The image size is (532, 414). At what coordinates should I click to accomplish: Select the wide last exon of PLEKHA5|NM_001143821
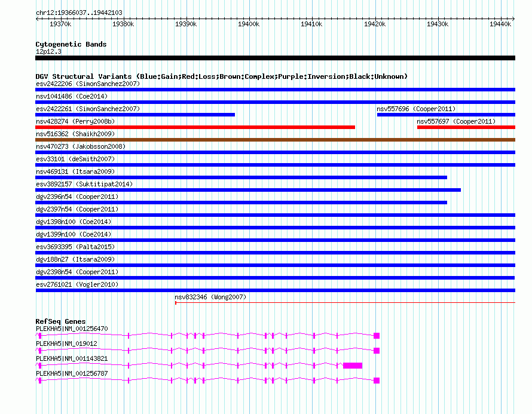(353, 366)
